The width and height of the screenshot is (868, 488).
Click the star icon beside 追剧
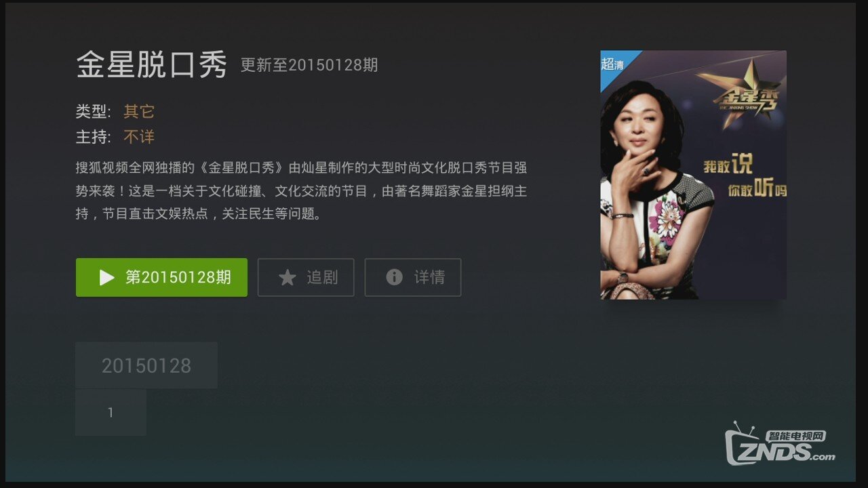pyautogui.click(x=288, y=277)
